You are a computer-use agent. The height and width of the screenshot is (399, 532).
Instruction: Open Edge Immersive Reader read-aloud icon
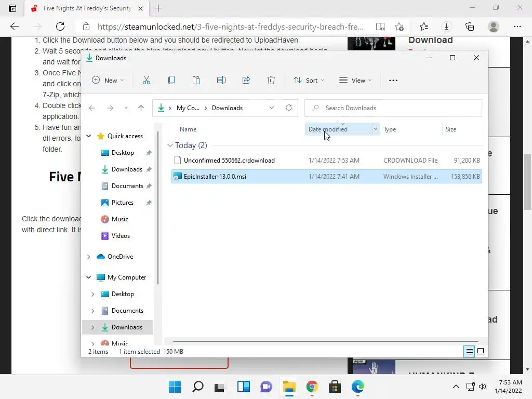point(380,26)
